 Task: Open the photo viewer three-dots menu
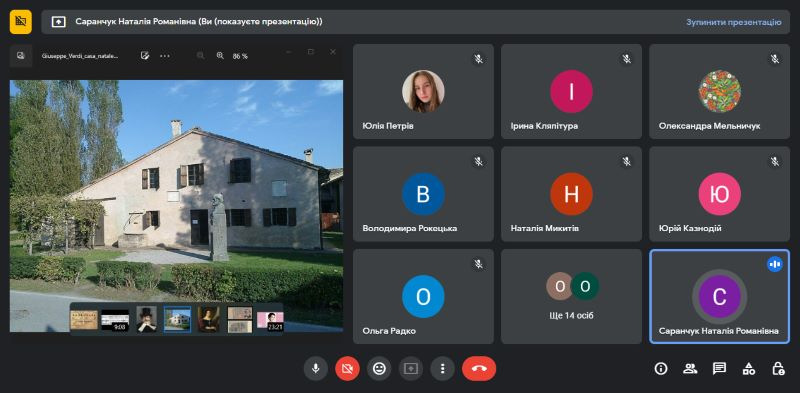pyautogui.click(x=164, y=56)
